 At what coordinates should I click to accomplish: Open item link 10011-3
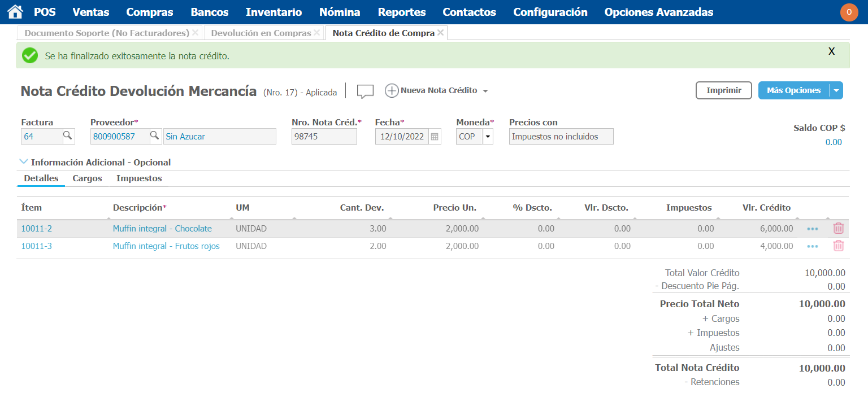pyautogui.click(x=36, y=246)
